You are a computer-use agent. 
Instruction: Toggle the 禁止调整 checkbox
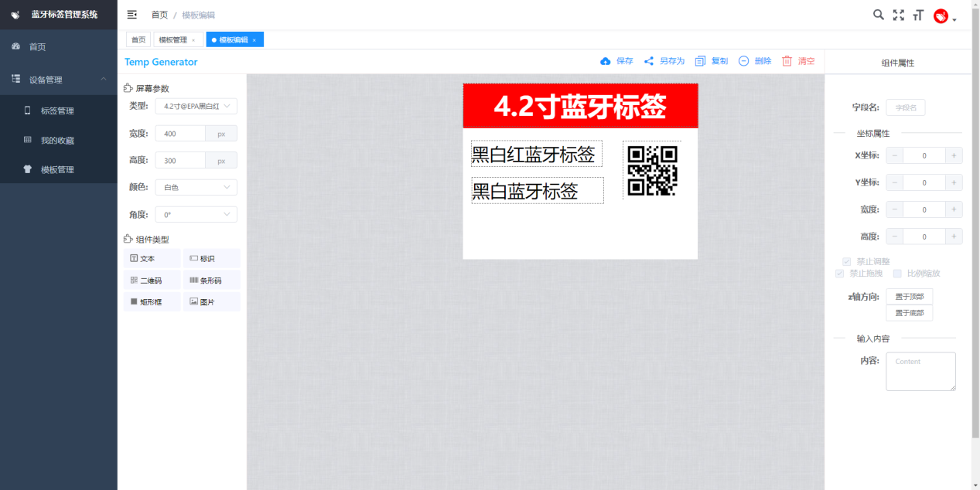point(847,262)
